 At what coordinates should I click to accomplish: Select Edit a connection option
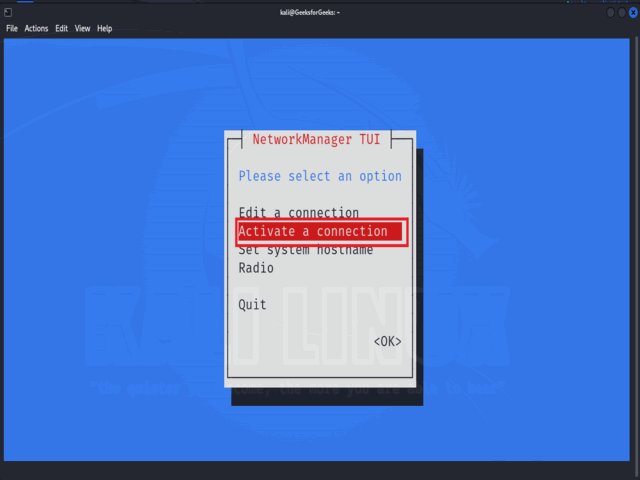[299, 213]
